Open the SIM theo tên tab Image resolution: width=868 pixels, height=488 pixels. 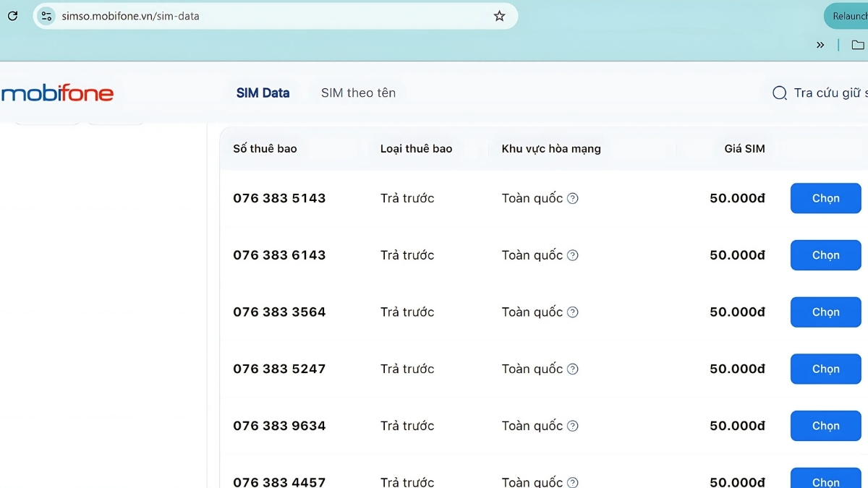[358, 93]
